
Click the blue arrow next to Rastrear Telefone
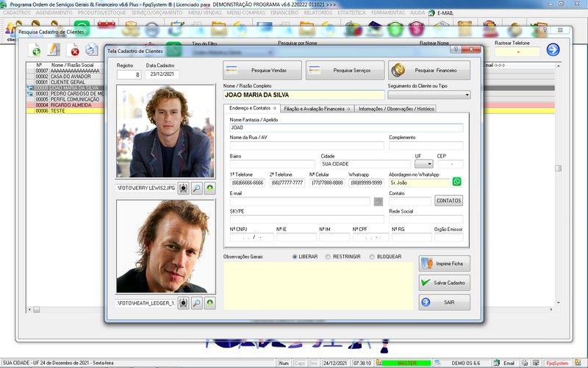553,49
